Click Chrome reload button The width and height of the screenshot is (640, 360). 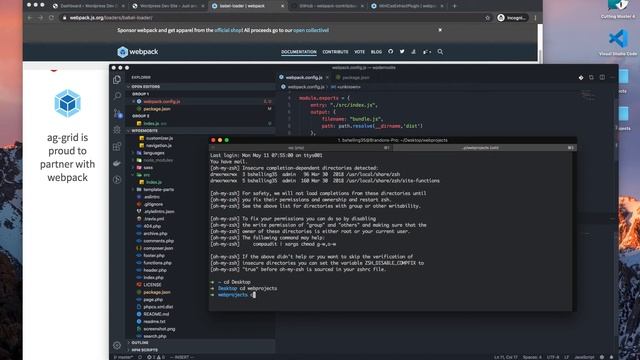click(51, 18)
